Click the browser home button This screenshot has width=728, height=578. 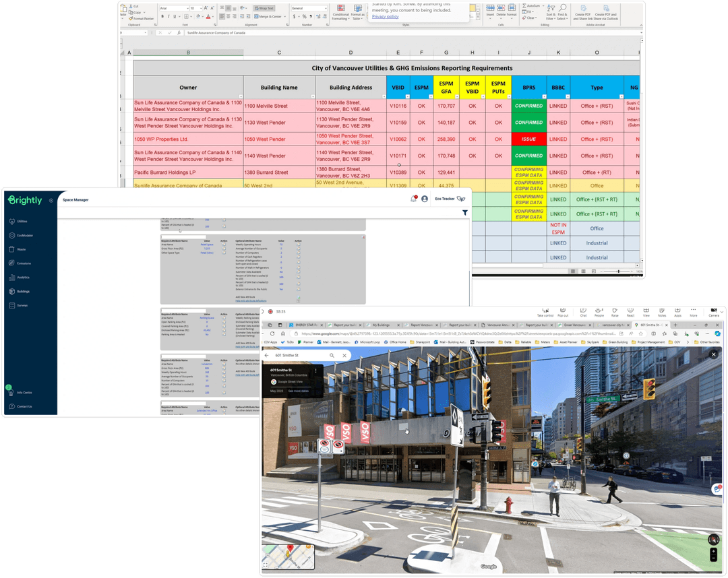coord(282,333)
